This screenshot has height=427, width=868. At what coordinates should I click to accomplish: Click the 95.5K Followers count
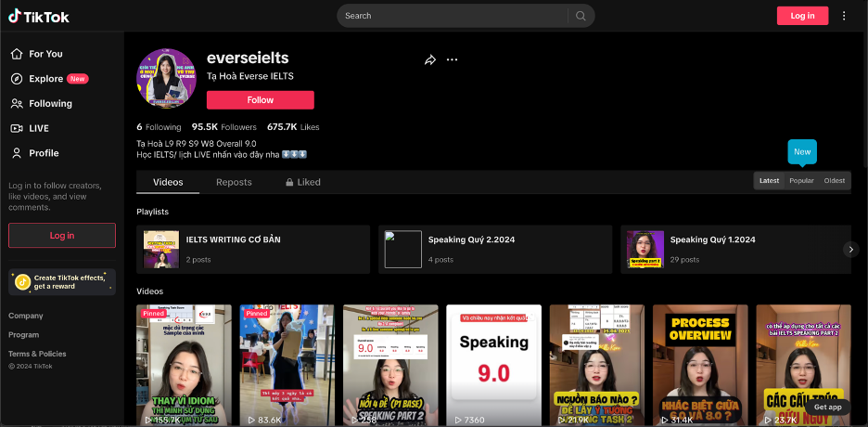coord(224,127)
